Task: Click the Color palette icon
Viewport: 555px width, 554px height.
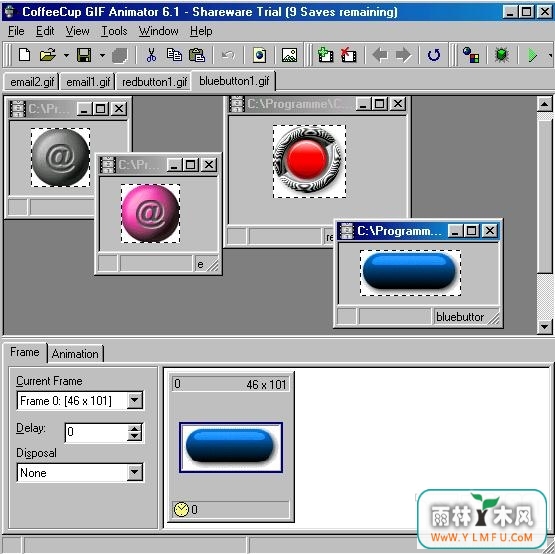Action: coord(471,55)
